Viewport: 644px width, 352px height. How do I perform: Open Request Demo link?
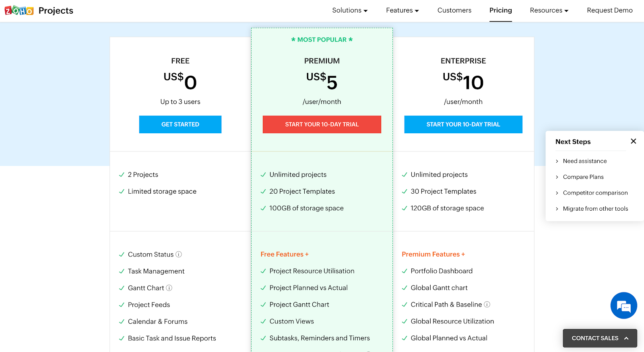(x=610, y=10)
